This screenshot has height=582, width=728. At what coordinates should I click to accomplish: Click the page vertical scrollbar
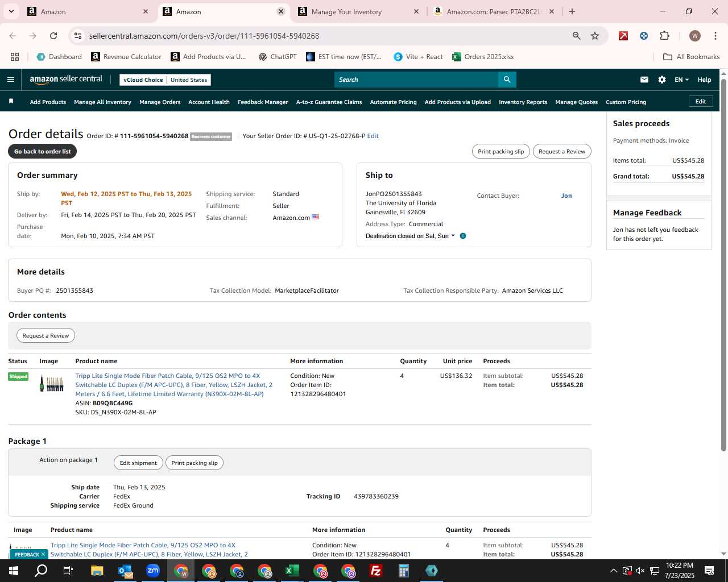click(x=724, y=264)
